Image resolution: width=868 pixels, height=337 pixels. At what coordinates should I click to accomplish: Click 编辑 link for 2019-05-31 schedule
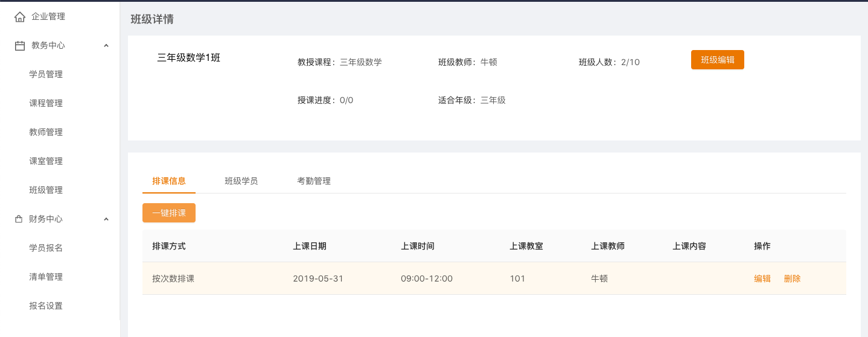[x=762, y=279]
